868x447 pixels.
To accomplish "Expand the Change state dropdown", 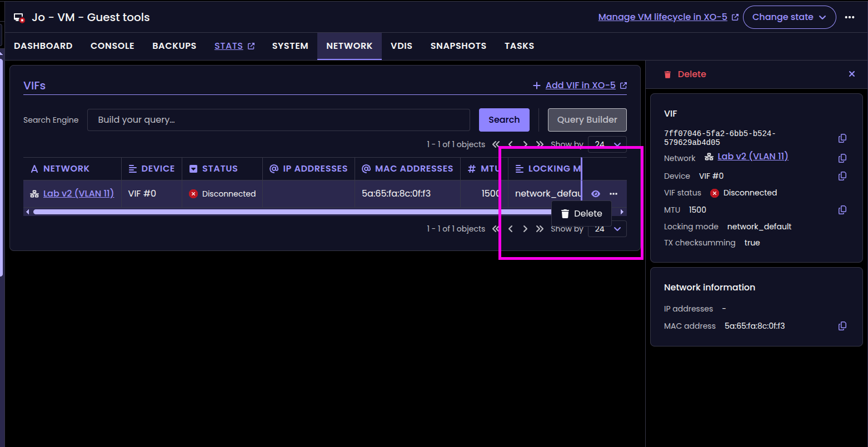I will [x=789, y=17].
